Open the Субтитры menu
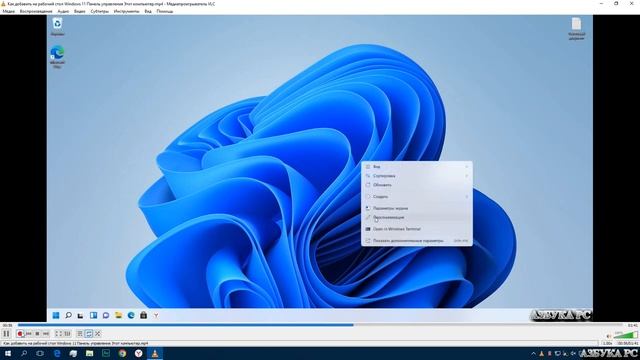Screen dimensions: 640x360 point(100,11)
